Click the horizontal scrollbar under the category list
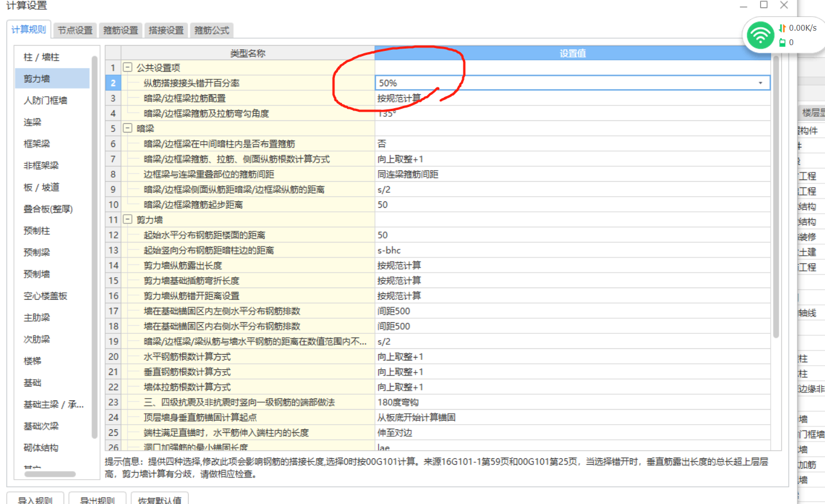This screenshot has width=825, height=504. [50, 474]
